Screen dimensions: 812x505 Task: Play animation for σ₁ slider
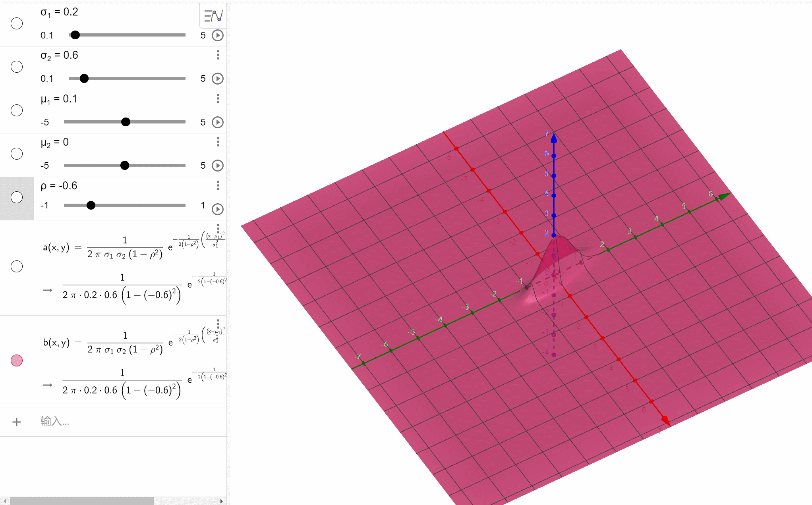(218, 35)
